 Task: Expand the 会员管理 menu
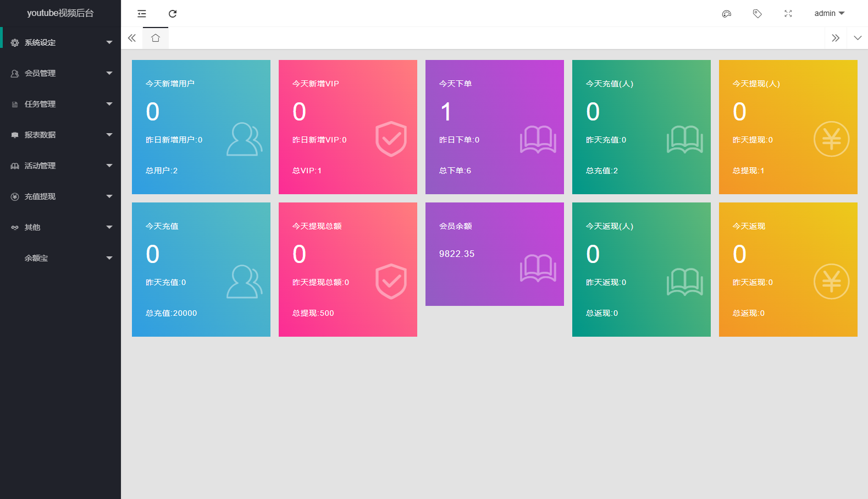[x=60, y=73]
